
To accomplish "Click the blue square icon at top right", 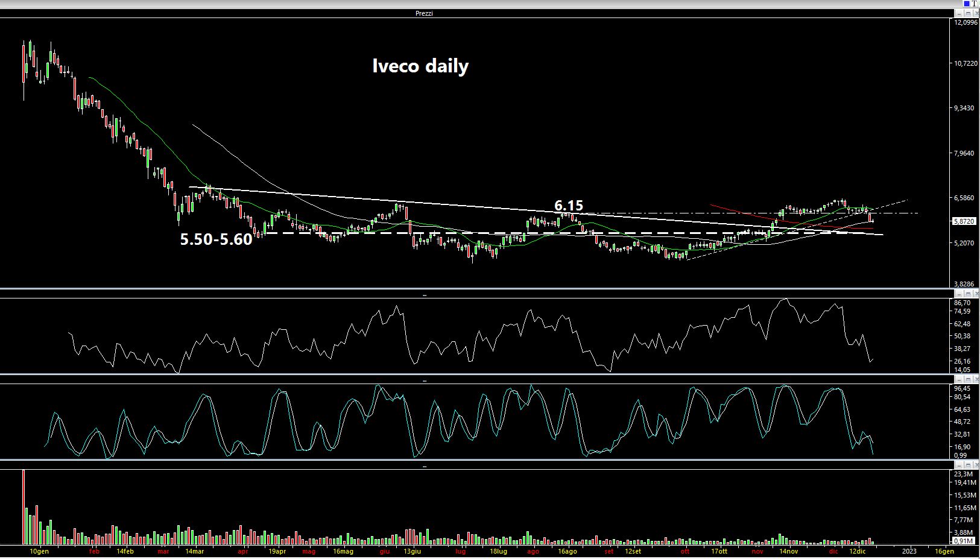I will (967, 4).
